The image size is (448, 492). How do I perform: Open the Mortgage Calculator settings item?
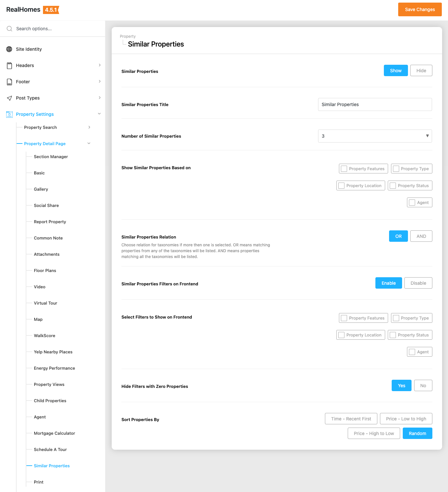[x=54, y=433]
